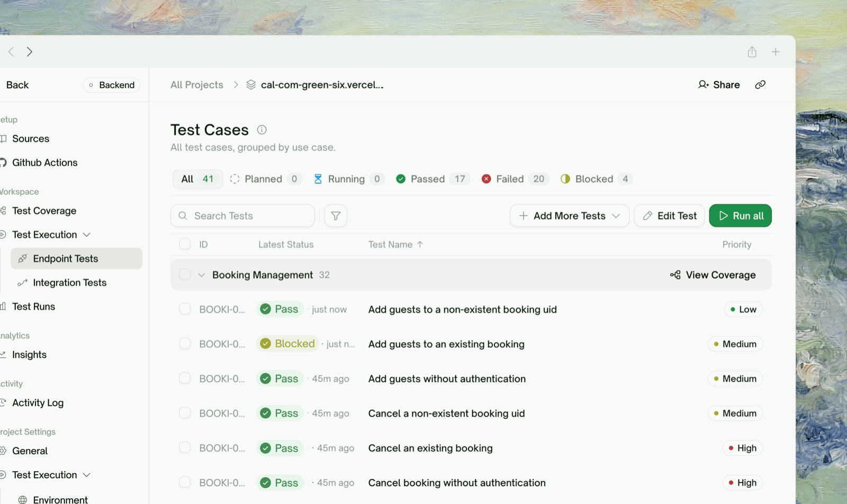The width and height of the screenshot is (847, 504).
Task: Switch to the All 41 tab
Action: [197, 179]
